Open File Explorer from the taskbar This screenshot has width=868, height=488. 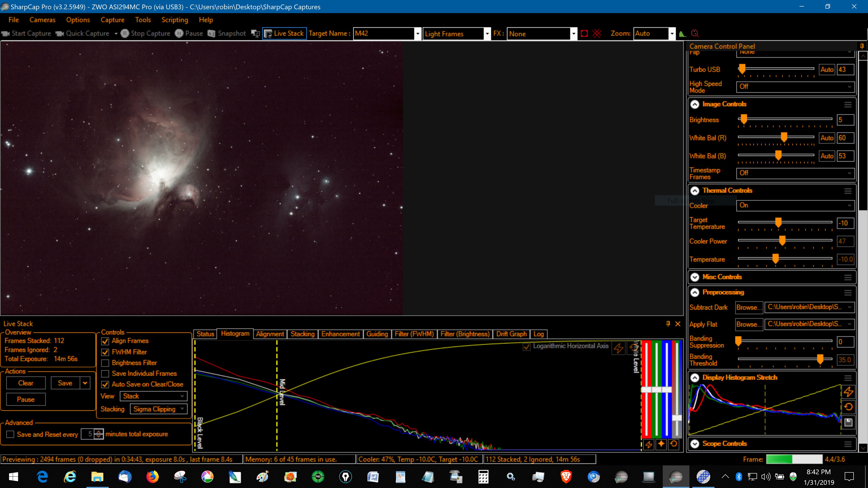pos(97,476)
